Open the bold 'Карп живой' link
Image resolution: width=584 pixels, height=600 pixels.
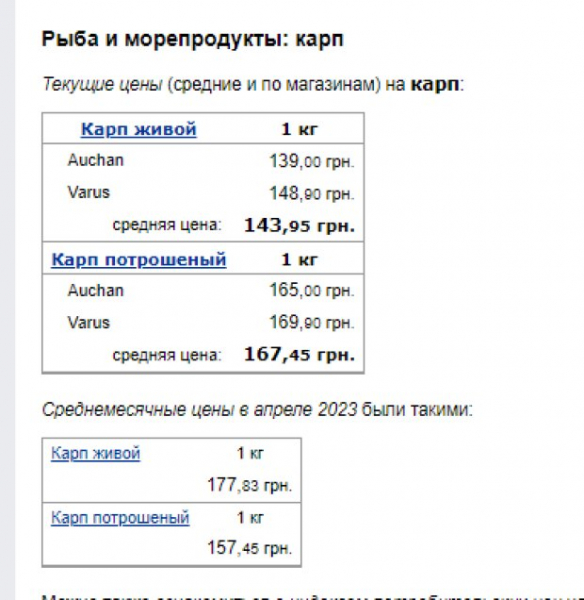(x=139, y=129)
